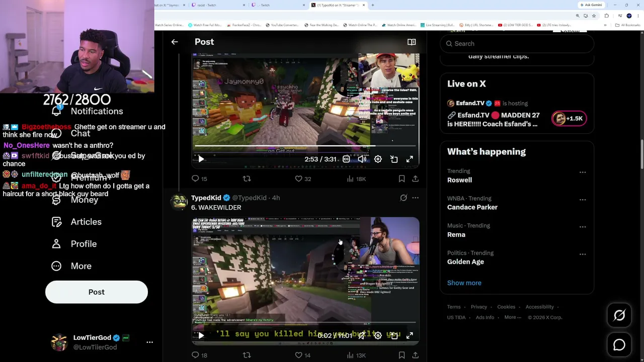The width and height of the screenshot is (644, 362).
Task: Bookmark the post with 18K views
Action: coord(401,178)
